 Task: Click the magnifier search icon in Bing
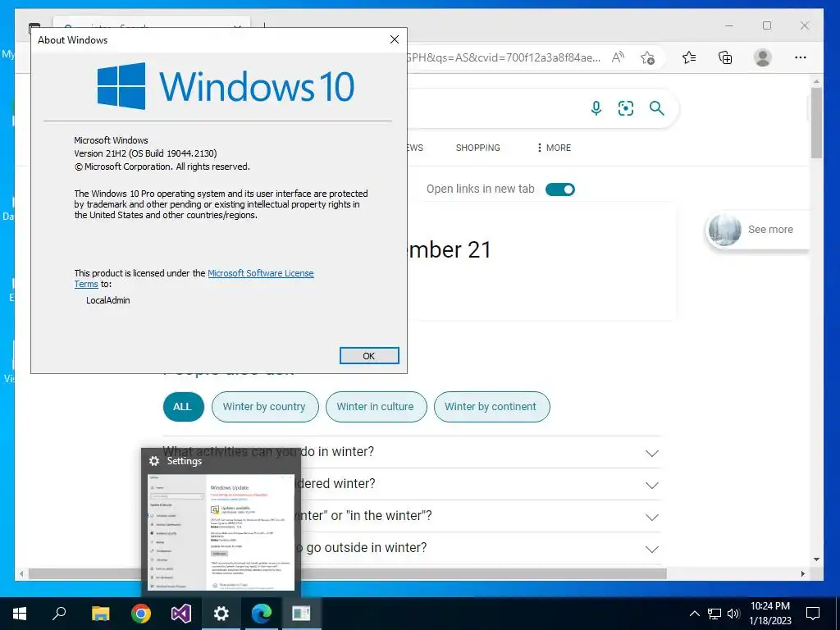[657, 108]
